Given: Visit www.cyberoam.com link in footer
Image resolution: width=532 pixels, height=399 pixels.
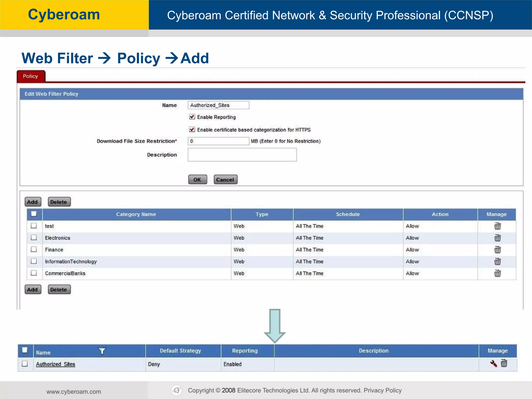Looking at the screenshot, I should pyautogui.click(x=74, y=391).
